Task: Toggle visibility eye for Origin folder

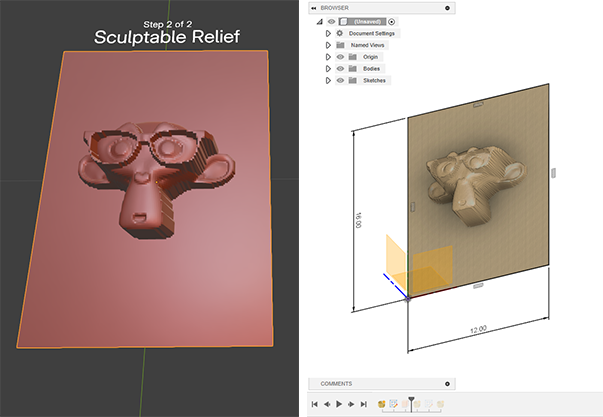Action: pos(340,57)
